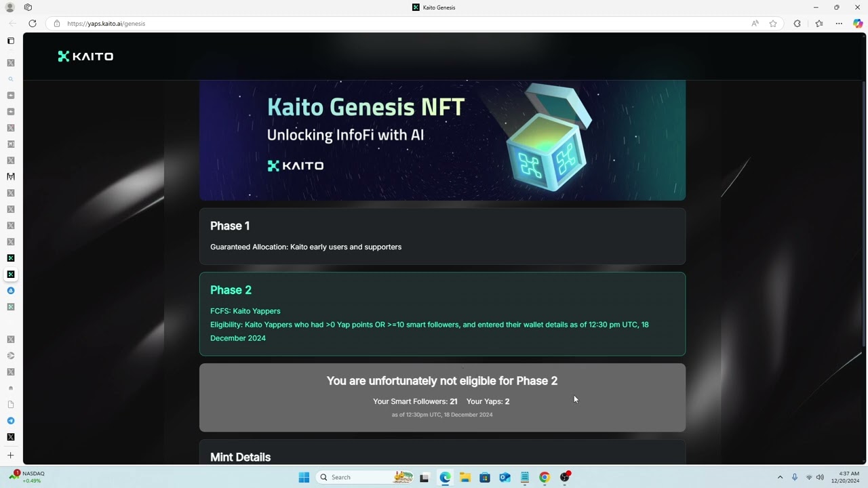Open the Copilot sidebar icon
The width and height of the screenshot is (868, 488).
click(858, 23)
